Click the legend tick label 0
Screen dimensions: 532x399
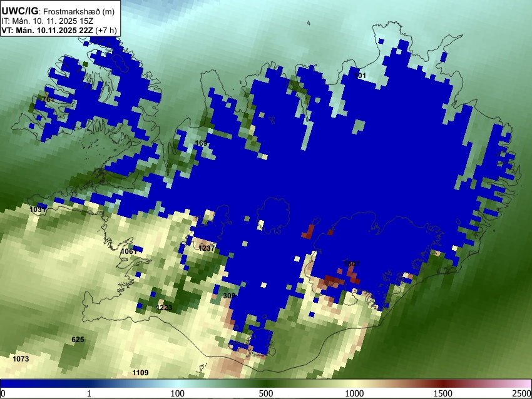coord(3,393)
